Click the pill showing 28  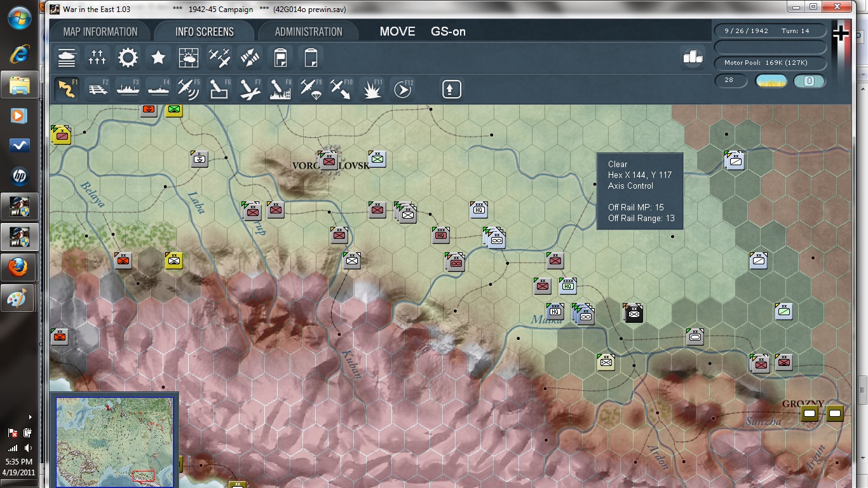pyautogui.click(x=729, y=81)
